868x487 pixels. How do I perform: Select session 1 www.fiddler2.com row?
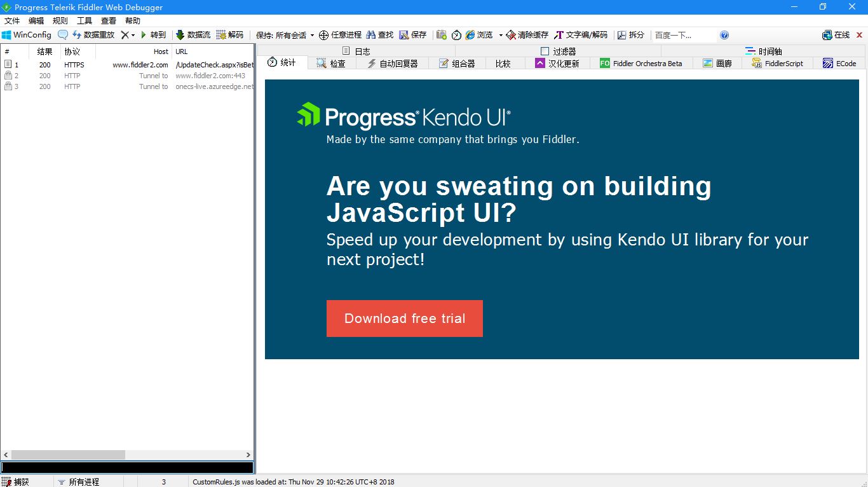point(127,65)
